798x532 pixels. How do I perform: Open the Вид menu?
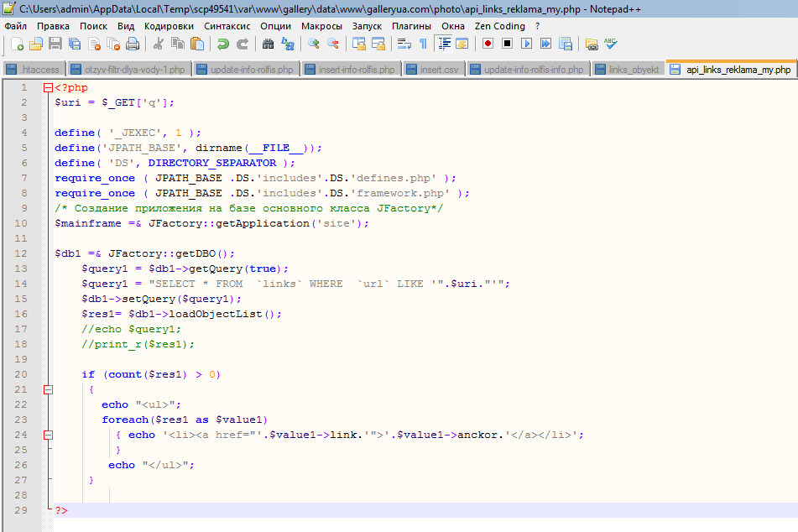(126, 26)
